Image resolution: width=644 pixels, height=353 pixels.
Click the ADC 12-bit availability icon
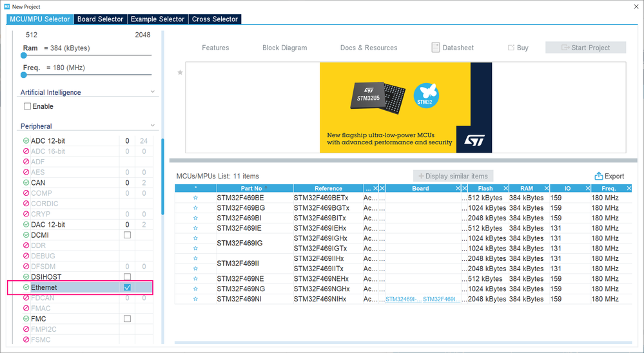point(26,141)
